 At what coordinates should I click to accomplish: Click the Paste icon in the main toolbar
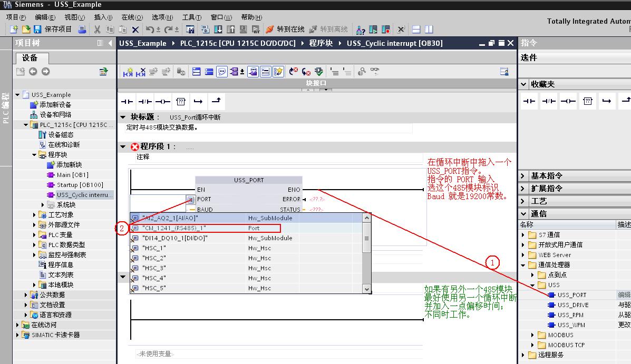point(123,29)
